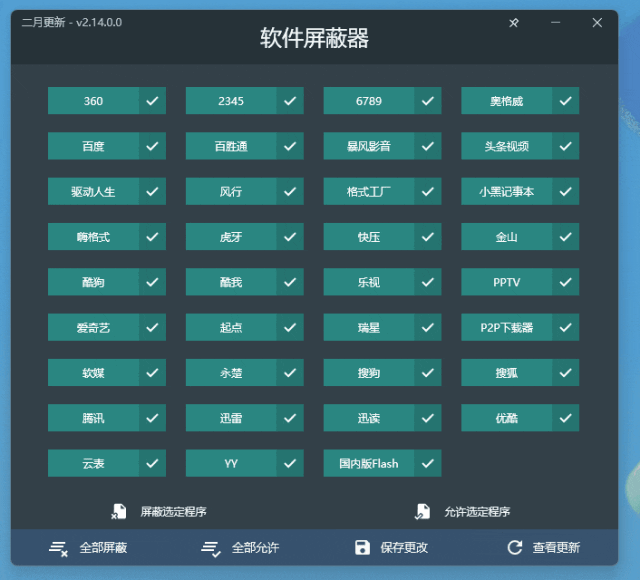This screenshot has height=580, width=640.
Task: Click the 查看更新 button label
Action: (556, 548)
